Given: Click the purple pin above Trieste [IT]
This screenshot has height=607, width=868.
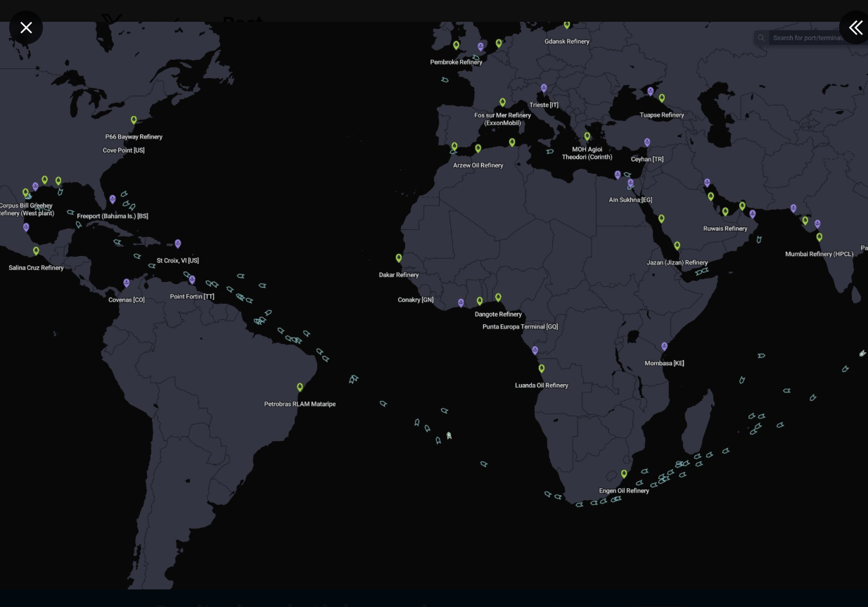Looking at the screenshot, I should [544, 89].
